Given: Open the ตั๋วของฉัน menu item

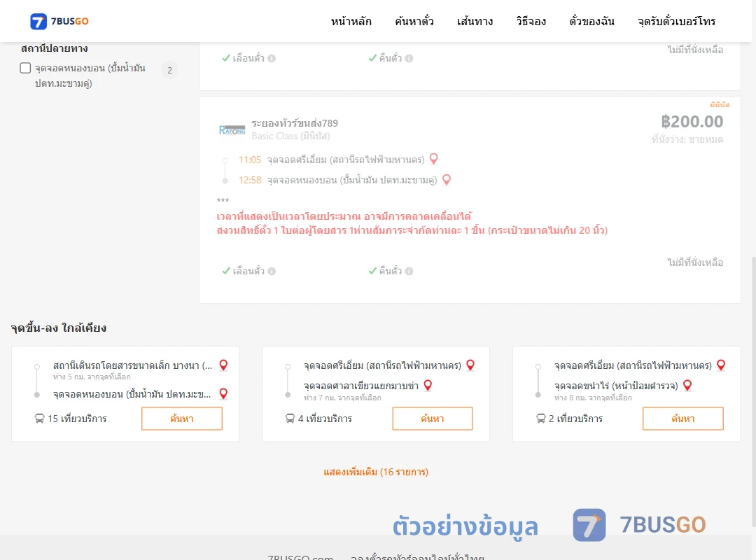Looking at the screenshot, I should [x=591, y=21].
